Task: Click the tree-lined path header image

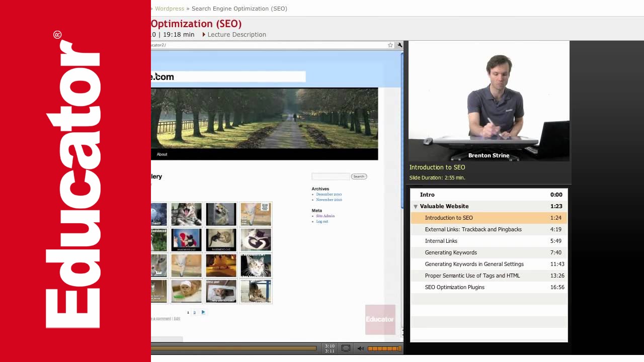Action: coord(264,118)
